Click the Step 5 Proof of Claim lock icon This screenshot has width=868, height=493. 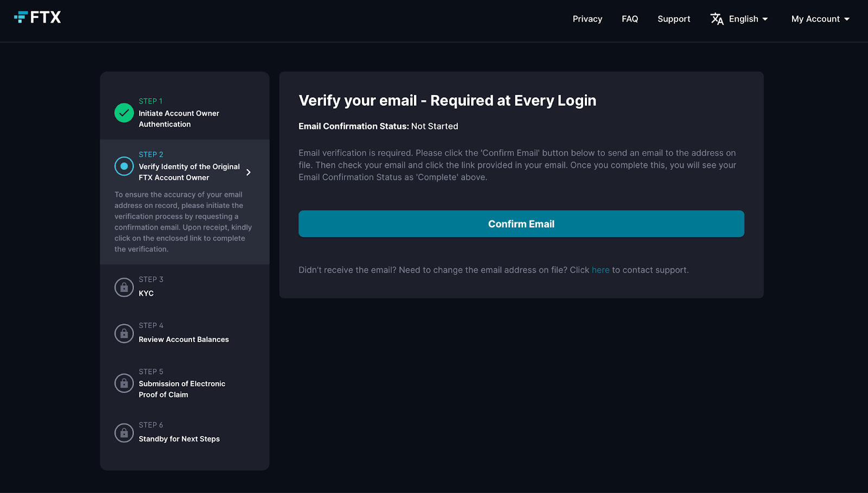[124, 383]
